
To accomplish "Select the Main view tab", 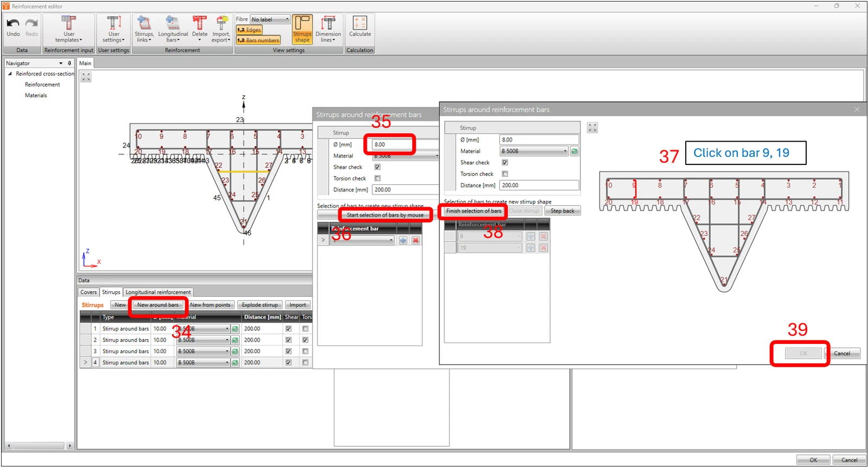I will pos(85,63).
